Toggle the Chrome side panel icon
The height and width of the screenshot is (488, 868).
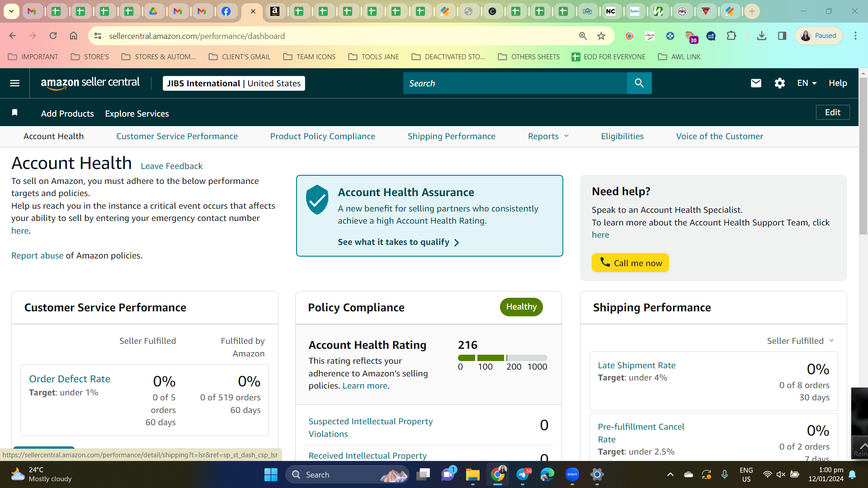click(782, 36)
